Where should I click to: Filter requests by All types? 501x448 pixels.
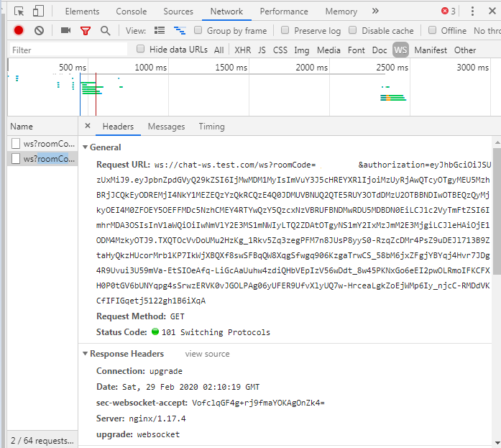219,50
